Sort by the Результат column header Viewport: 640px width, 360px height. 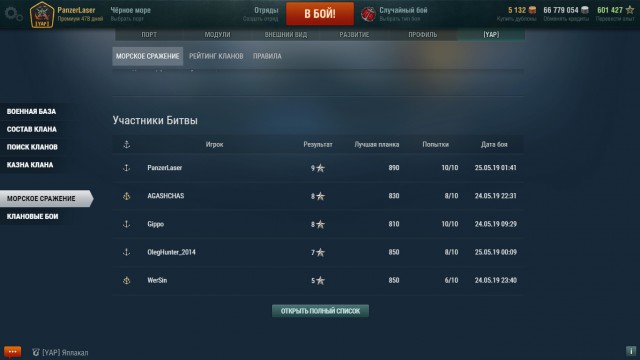(318, 144)
